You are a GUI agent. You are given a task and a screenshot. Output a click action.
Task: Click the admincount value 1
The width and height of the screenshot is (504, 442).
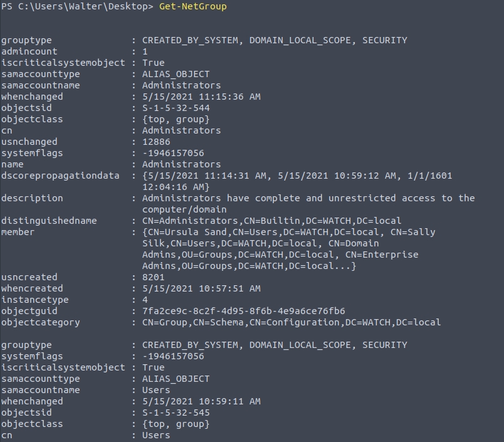(x=145, y=51)
